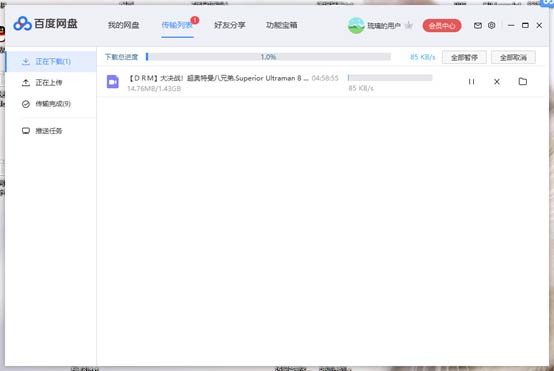The width and height of the screenshot is (554, 371).
Task: Click the 04:58:55 remaining time
Action: click(325, 78)
